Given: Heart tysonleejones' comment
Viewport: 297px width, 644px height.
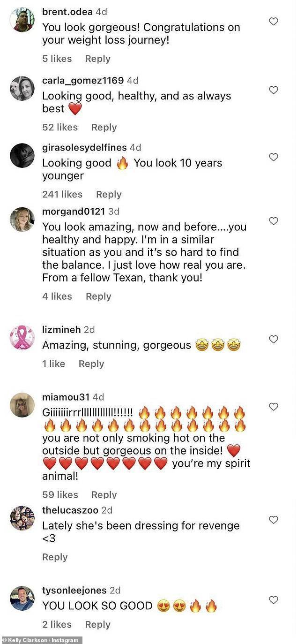Looking at the screenshot, I should (x=273, y=600).
